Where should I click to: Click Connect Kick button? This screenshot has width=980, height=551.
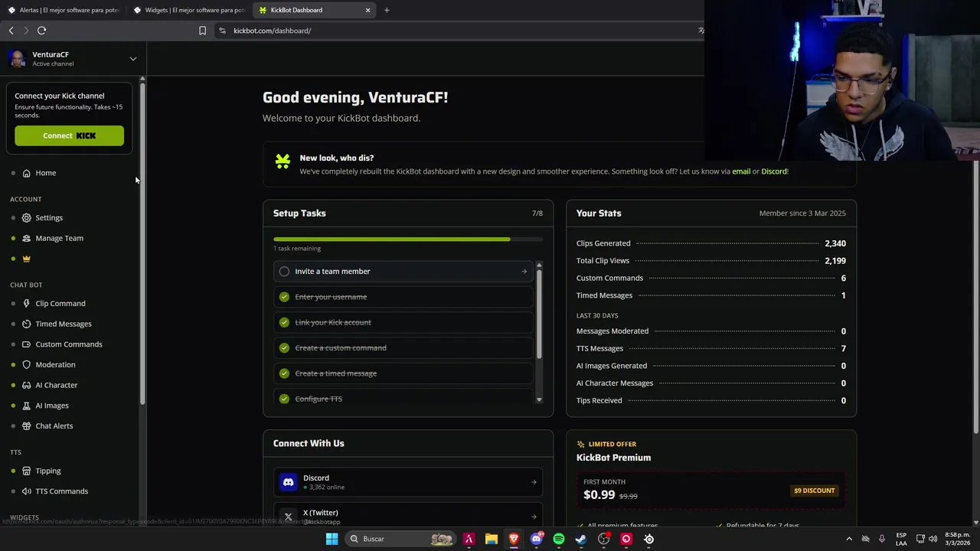pyautogui.click(x=69, y=135)
